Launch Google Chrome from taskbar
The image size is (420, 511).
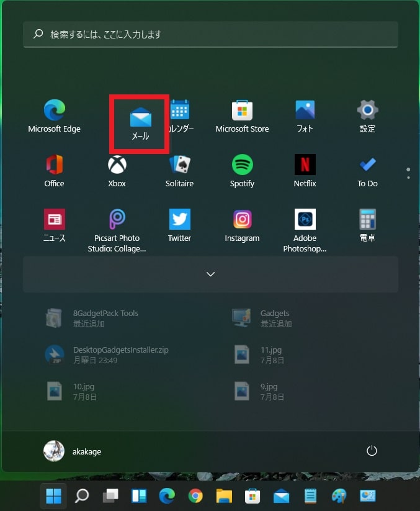coord(195,496)
